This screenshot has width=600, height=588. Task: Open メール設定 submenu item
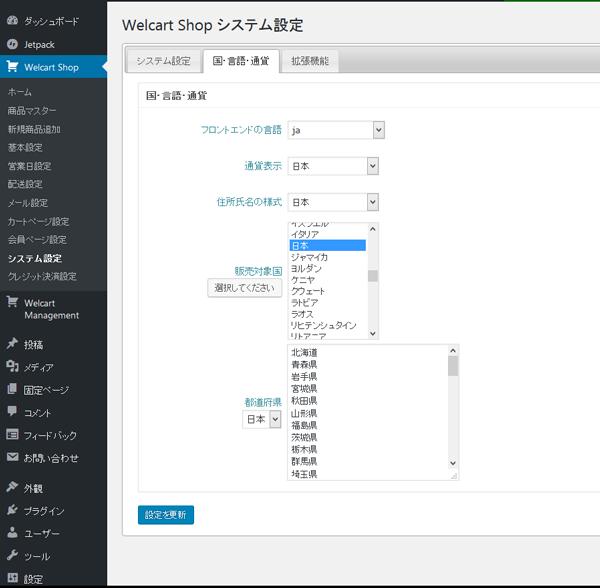28,203
